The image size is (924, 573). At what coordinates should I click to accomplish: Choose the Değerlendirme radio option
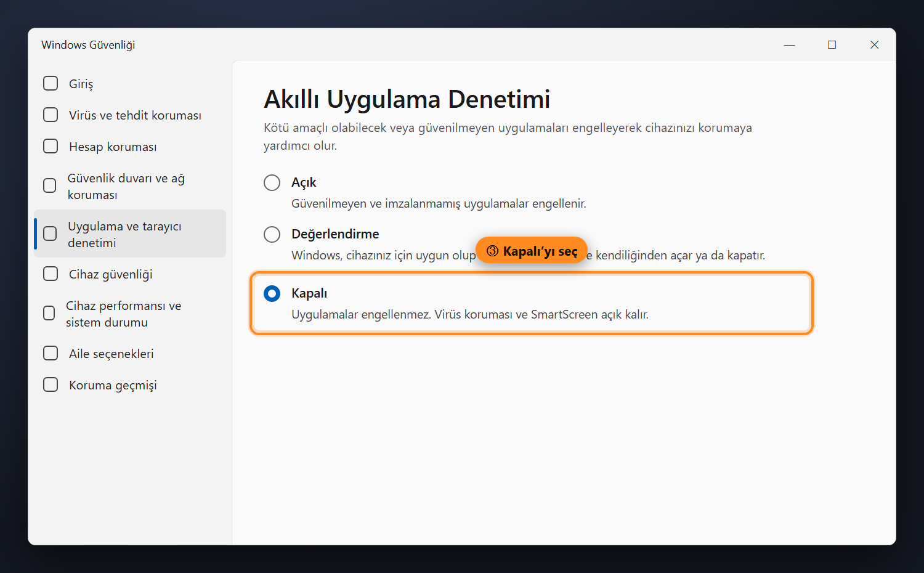point(272,234)
